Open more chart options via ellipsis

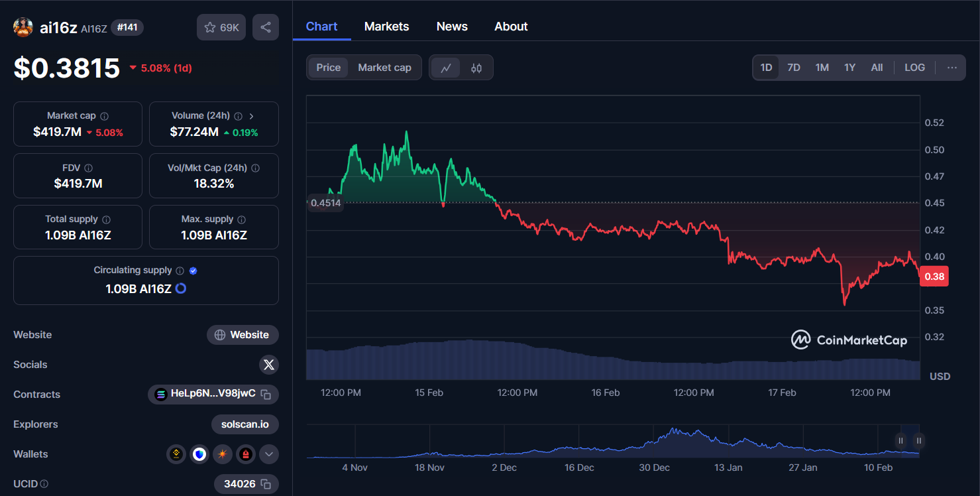pos(952,67)
